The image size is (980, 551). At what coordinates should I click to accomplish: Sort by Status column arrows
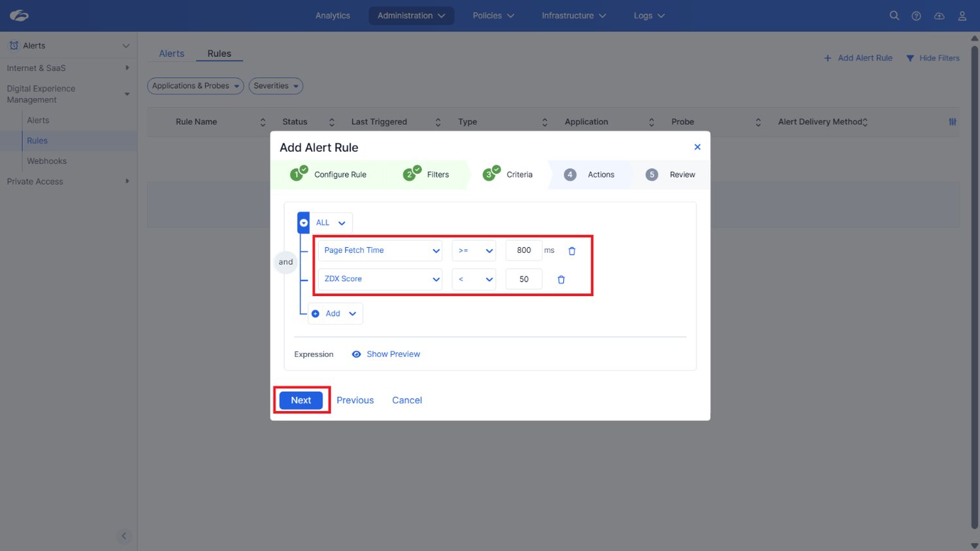(x=331, y=122)
